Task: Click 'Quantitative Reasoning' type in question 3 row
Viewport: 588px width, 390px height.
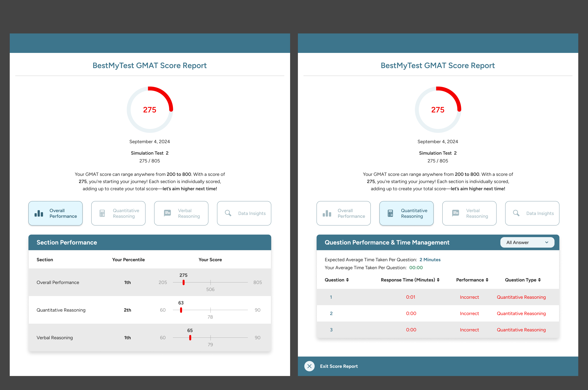Action: [521, 330]
